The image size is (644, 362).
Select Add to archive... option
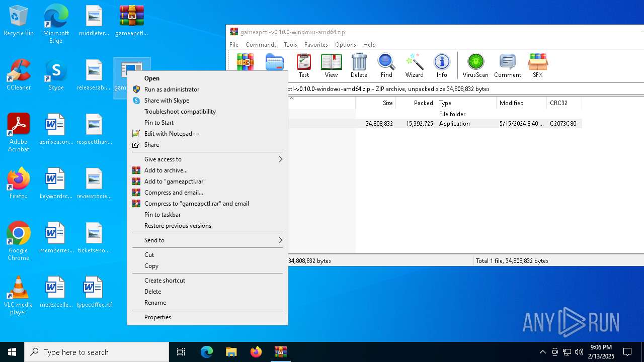(208, 170)
